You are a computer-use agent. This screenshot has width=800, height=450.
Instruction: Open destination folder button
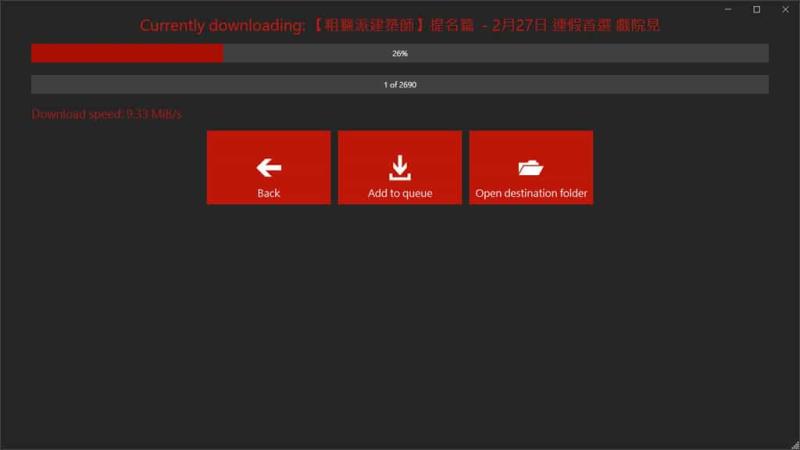click(x=531, y=167)
